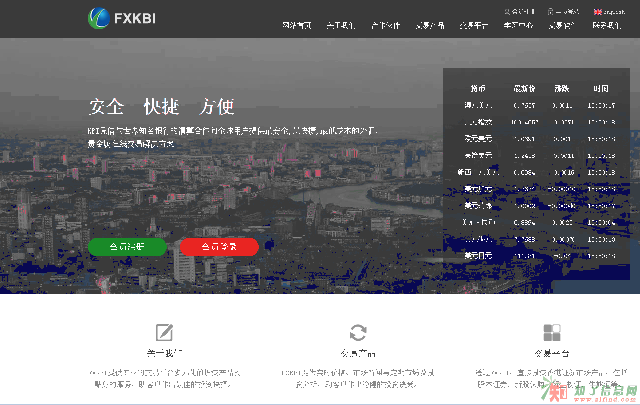Click the 时间 column header in the quotes table
This screenshot has height=405, width=640.
coord(600,88)
